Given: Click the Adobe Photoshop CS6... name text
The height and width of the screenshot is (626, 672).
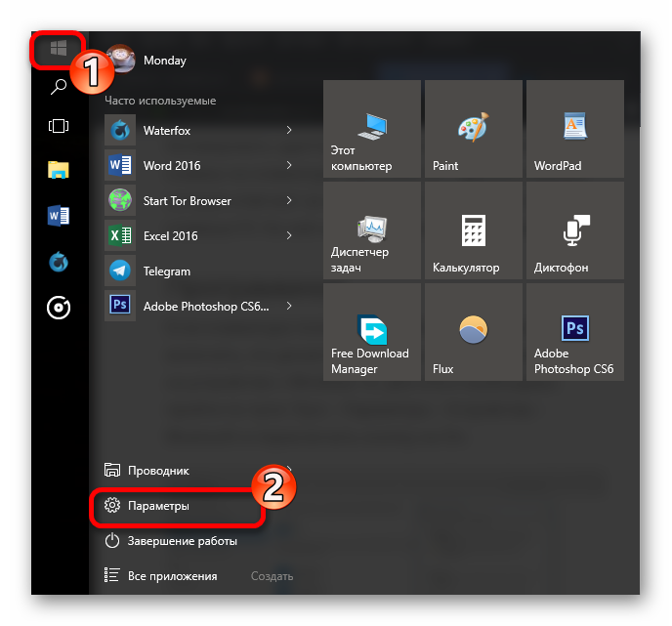Looking at the screenshot, I should point(206,307).
